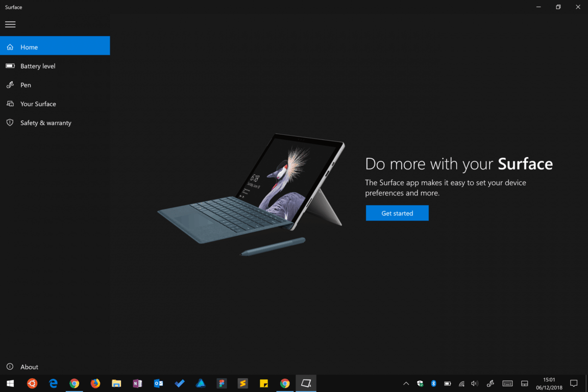Open Bluetooth tray icon
This screenshot has height=392, width=588.
433,383
